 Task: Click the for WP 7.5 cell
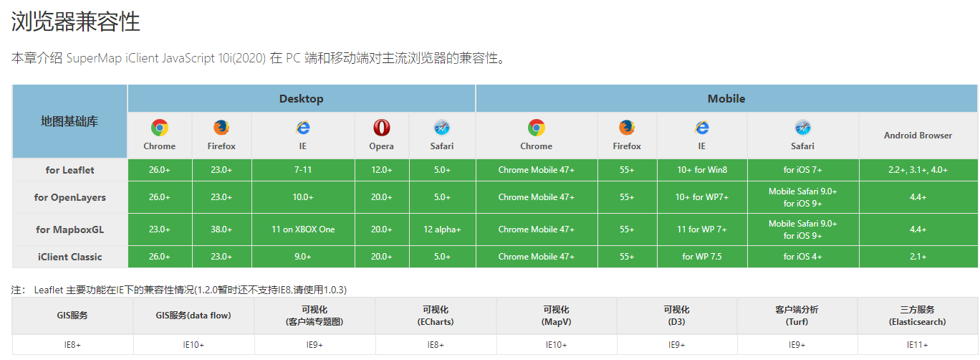tap(701, 257)
